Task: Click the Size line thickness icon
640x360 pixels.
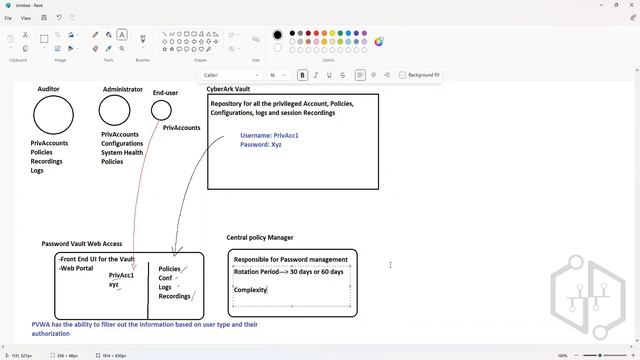Action: tap(256, 40)
